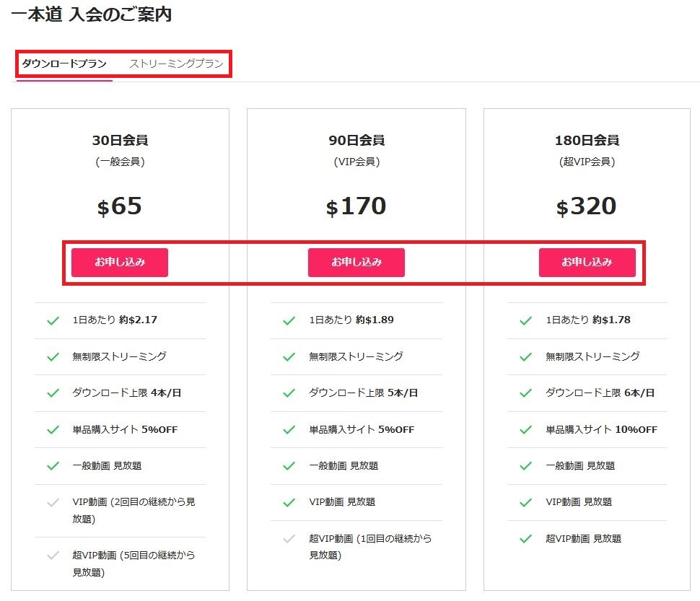Screen dimensions: 700x601
Task: Click the $320 price of 180日会員
Action: [587, 206]
